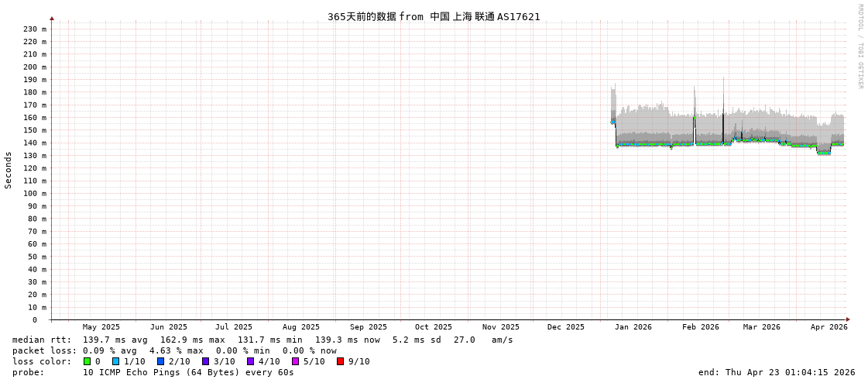Click the end timestamp Thu Apr 23 text
This screenshot has width=868, height=383.
776,372
